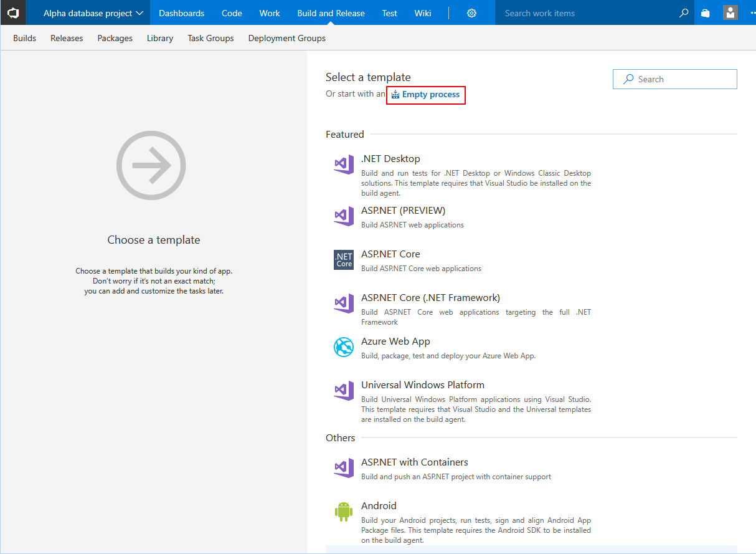Image resolution: width=756 pixels, height=554 pixels.
Task: Switch to the Deployment Groups tab
Action: point(287,38)
